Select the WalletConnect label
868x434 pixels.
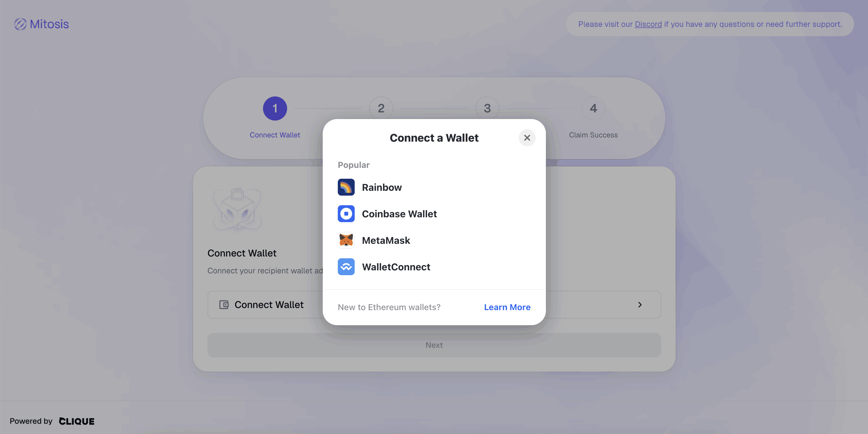pyautogui.click(x=396, y=267)
